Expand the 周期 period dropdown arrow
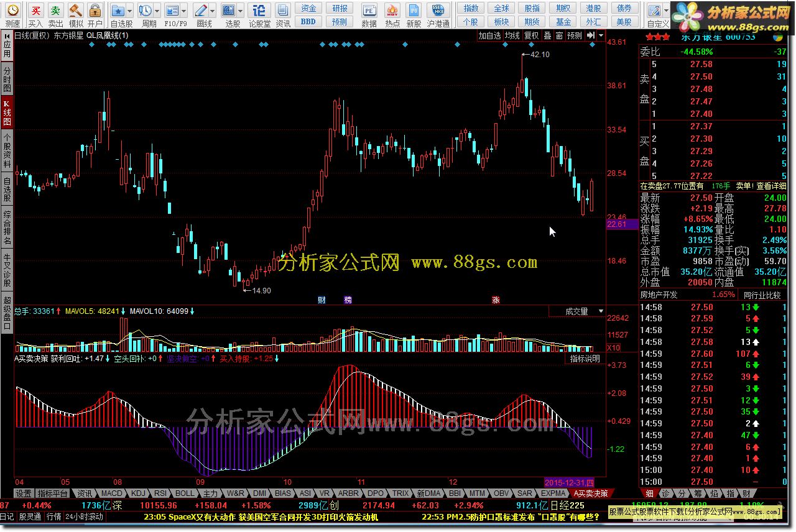796x532 pixels. (x=156, y=11)
